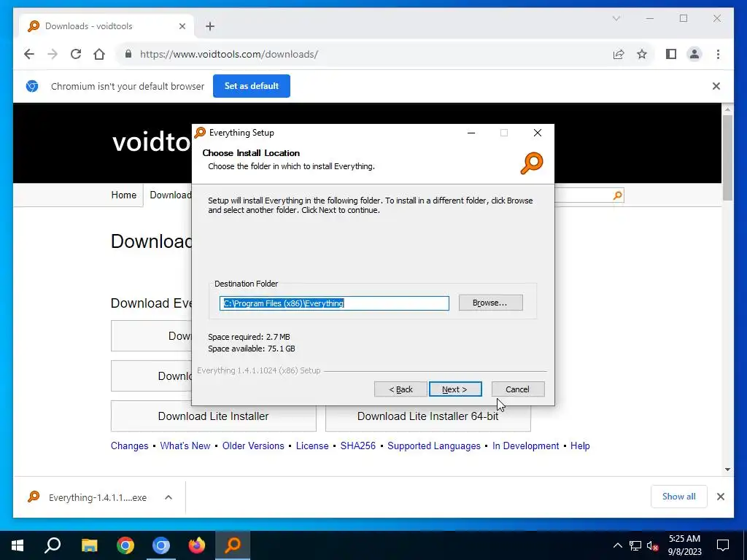Click the taskbar clock showing 5:25 AM
The image size is (747, 560).
(x=684, y=545)
